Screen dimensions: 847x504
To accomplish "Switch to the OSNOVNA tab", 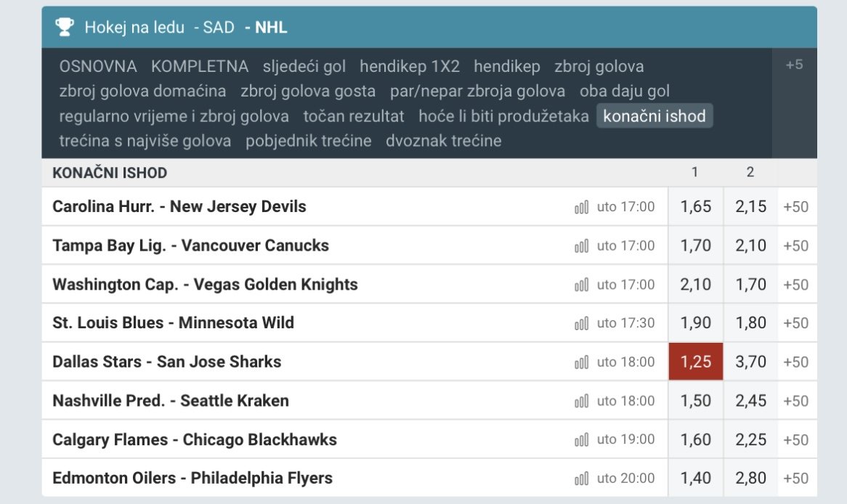I will coord(98,67).
